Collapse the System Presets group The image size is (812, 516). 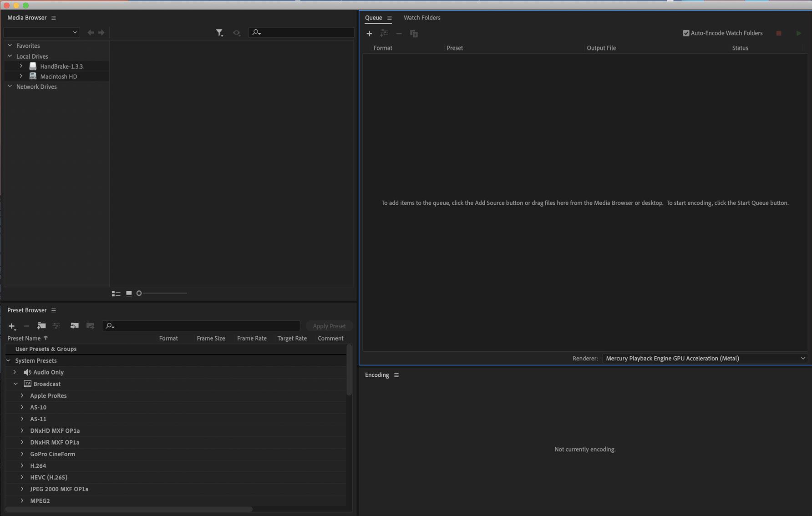[x=9, y=360]
